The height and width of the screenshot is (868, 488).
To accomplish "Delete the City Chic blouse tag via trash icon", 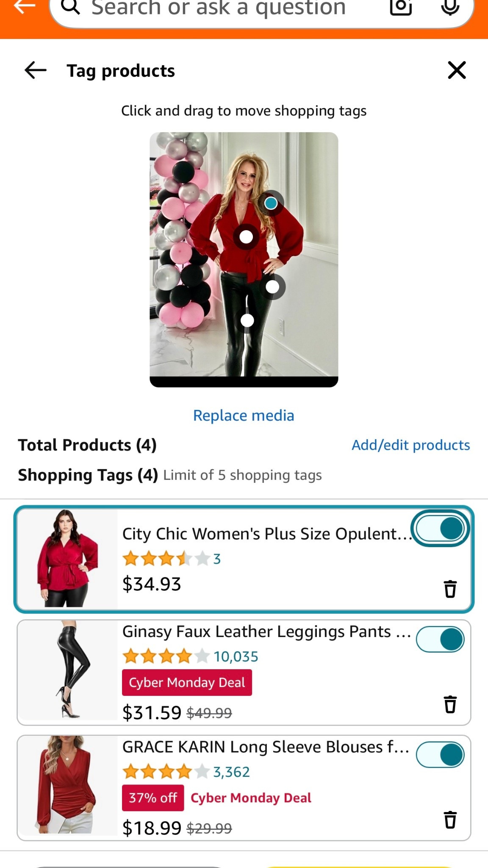I will (x=449, y=589).
